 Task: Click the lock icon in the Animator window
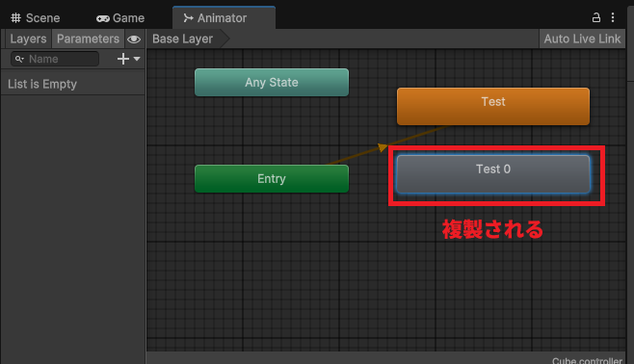[x=596, y=17]
